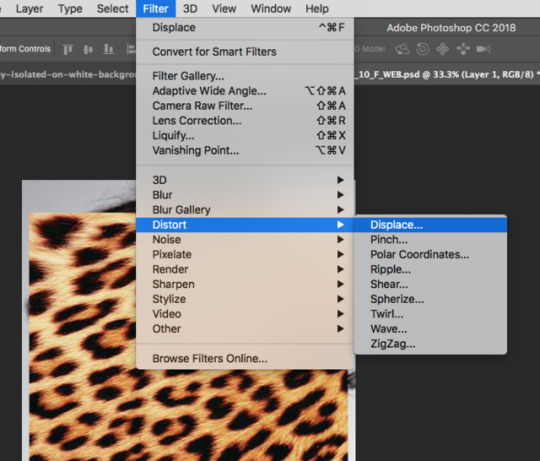
Task: Open Vanishing Point...
Action: tap(245, 150)
